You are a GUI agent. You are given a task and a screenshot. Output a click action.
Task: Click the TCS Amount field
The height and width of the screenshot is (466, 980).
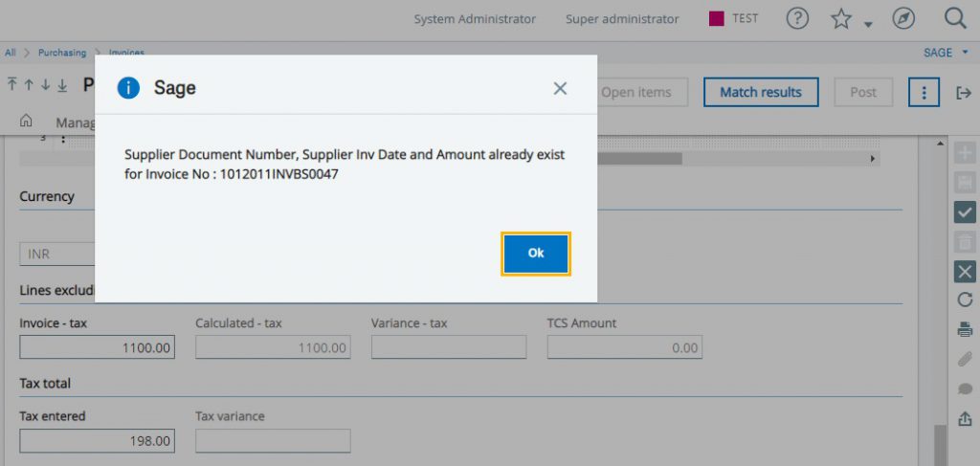[624, 347]
